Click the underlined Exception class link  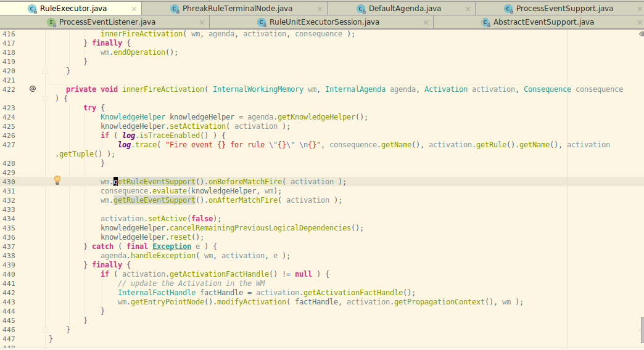(x=171, y=246)
